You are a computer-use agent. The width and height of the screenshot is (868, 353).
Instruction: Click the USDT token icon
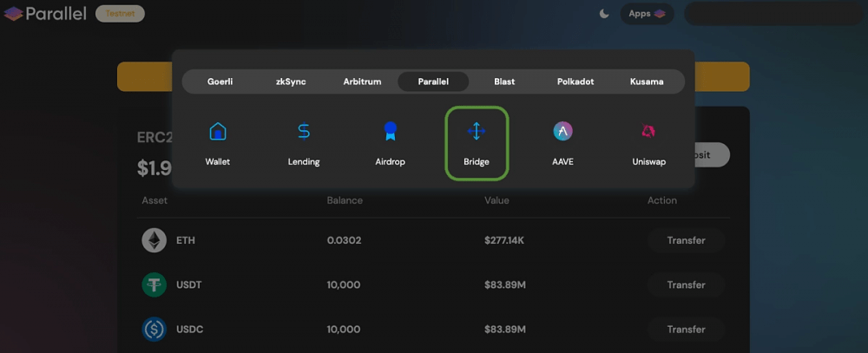click(x=154, y=285)
